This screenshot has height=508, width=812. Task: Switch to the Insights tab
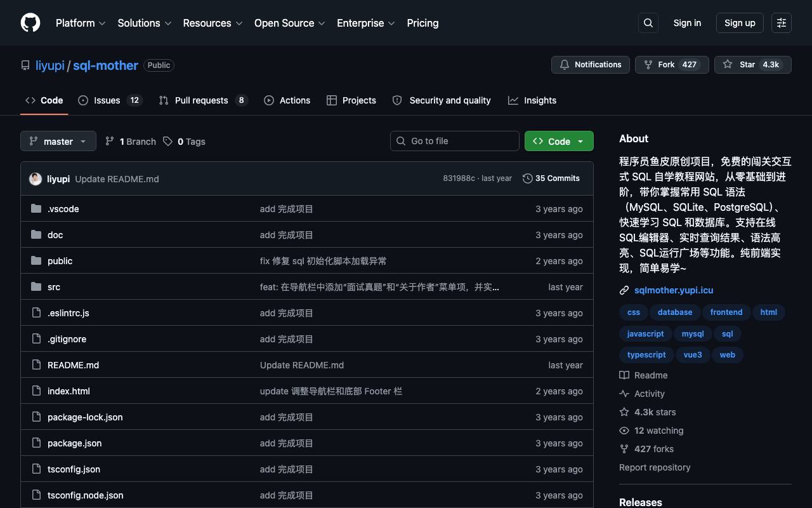tap(532, 100)
